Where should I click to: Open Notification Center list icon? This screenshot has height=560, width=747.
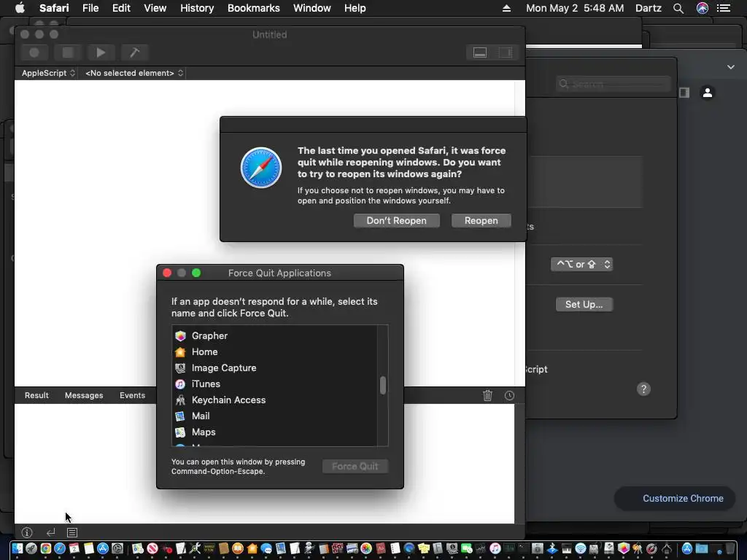724,8
